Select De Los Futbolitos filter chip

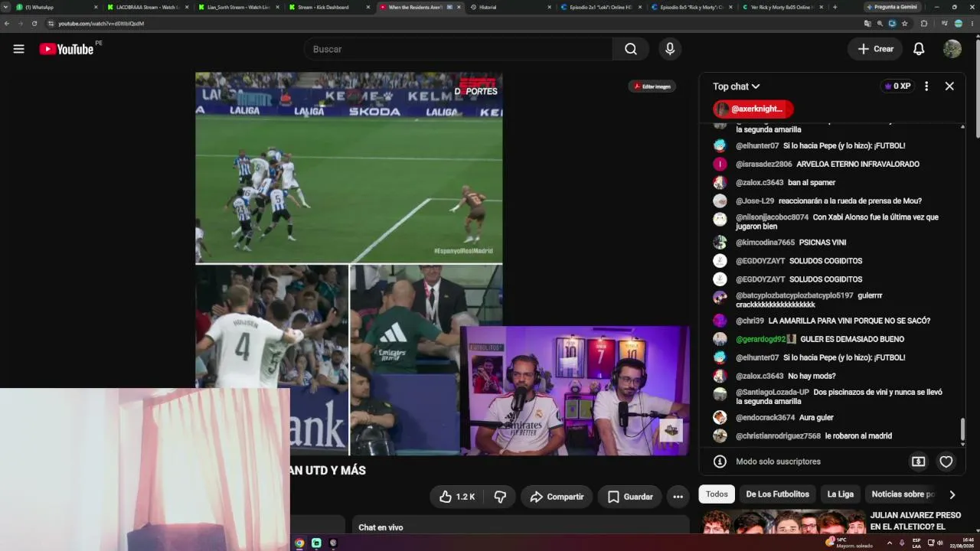[777, 494]
